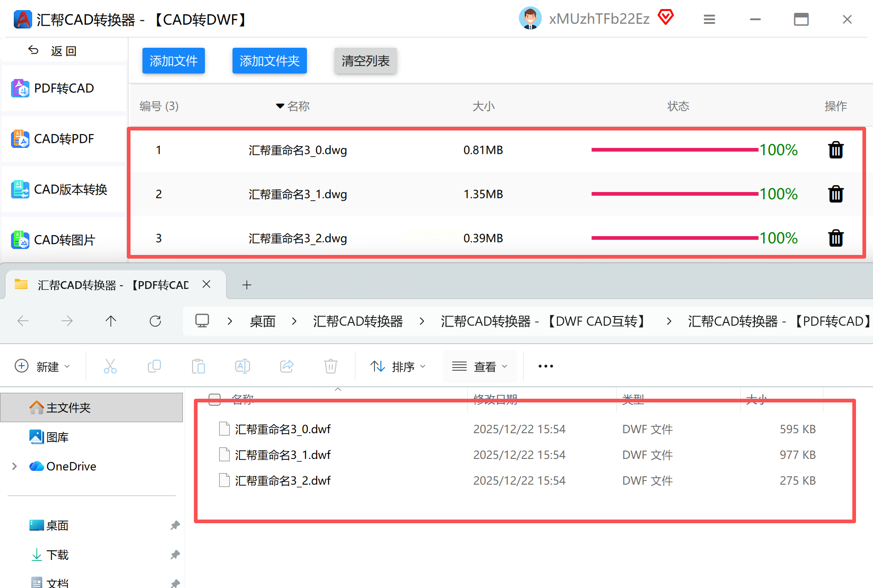
Task: Click 汇帮CAD转换器 breadcrumb folder
Action: pyautogui.click(x=358, y=321)
